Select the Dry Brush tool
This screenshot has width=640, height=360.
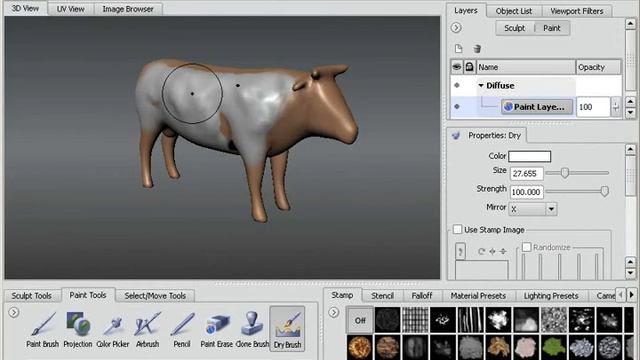click(287, 329)
